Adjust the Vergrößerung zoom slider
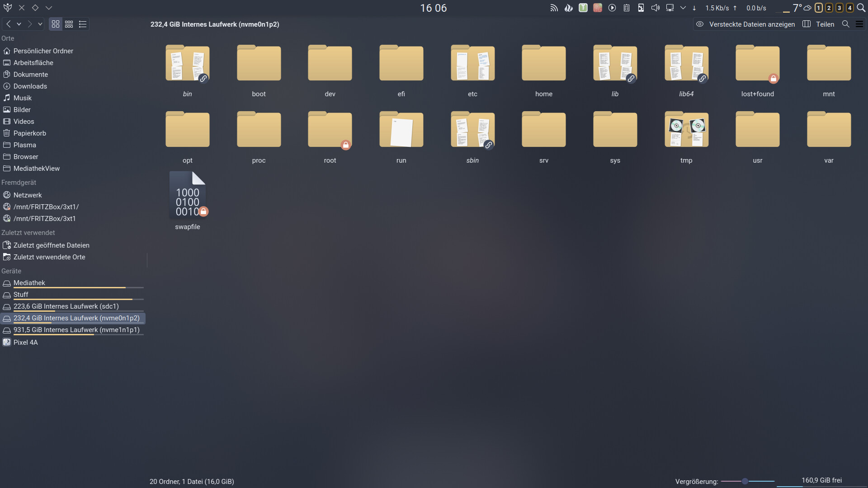Image resolution: width=868 pixels, height=488 pixels. [745, 482]
